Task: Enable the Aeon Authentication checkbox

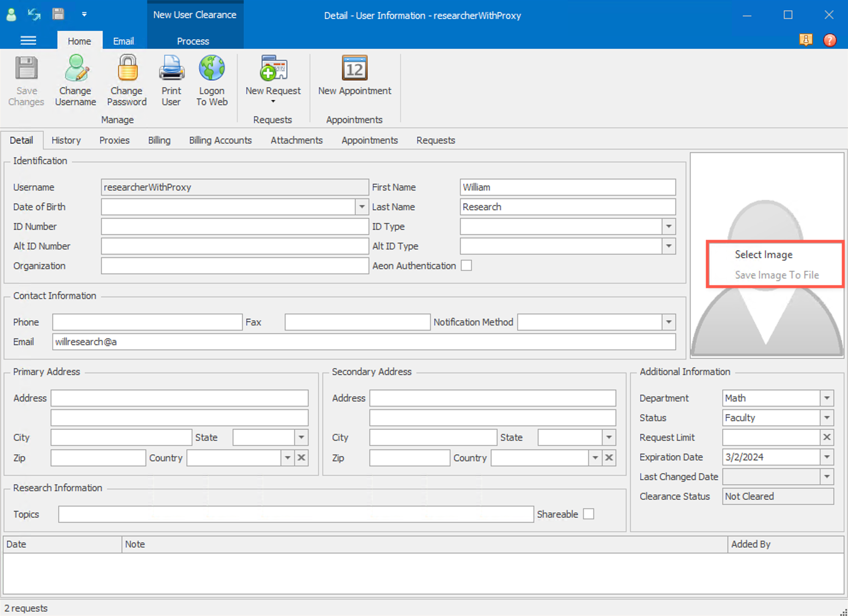Action: 466,266
